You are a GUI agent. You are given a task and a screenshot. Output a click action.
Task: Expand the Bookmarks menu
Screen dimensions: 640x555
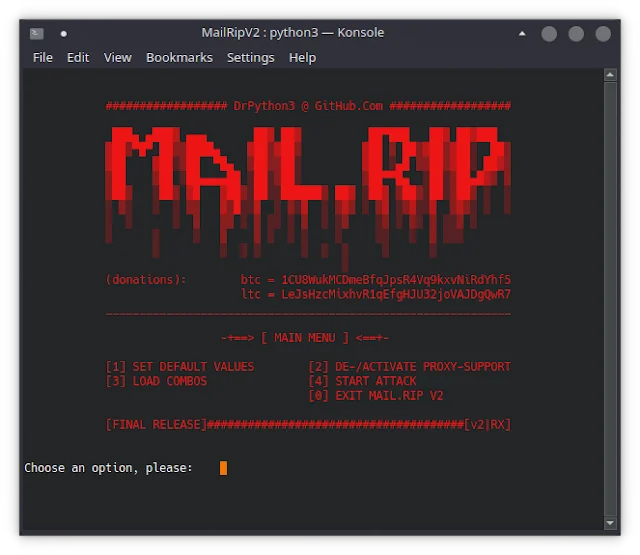(179, 58)
